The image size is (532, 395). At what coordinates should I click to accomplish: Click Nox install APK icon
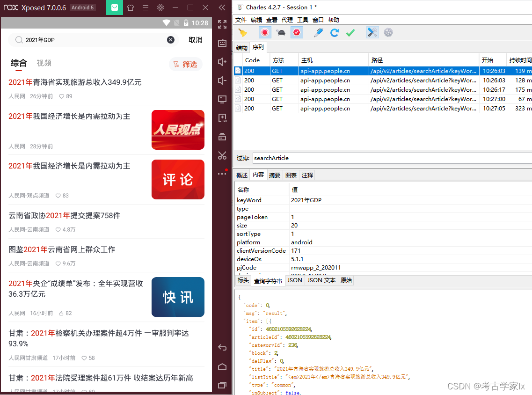(222, 118)
